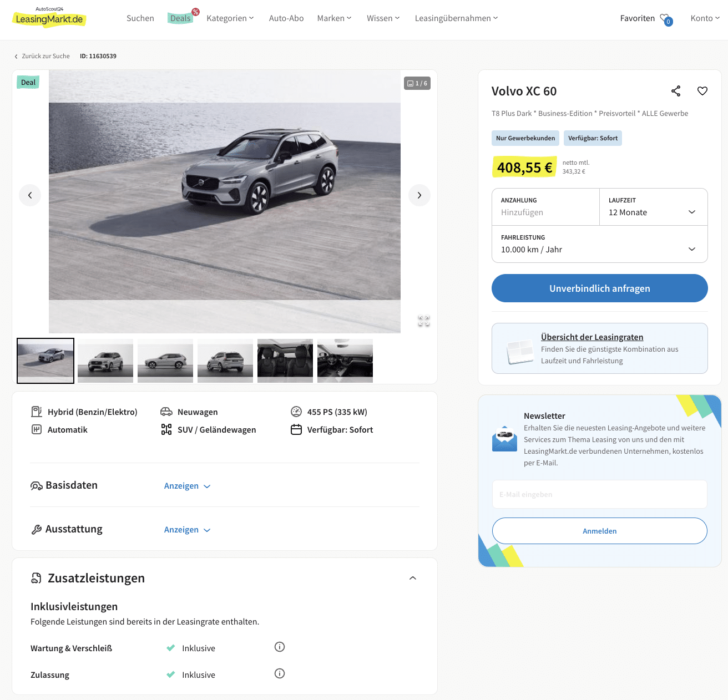The height and width of the screenshot is (700, 728).
Task: Show previous car image arrow
Action: click(x=30, y=195)
